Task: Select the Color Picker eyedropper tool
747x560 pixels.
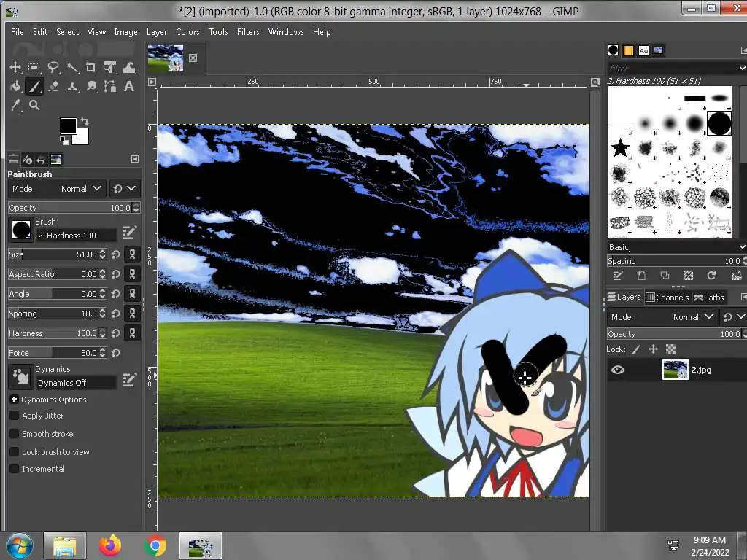Action: tap(16, 105)
